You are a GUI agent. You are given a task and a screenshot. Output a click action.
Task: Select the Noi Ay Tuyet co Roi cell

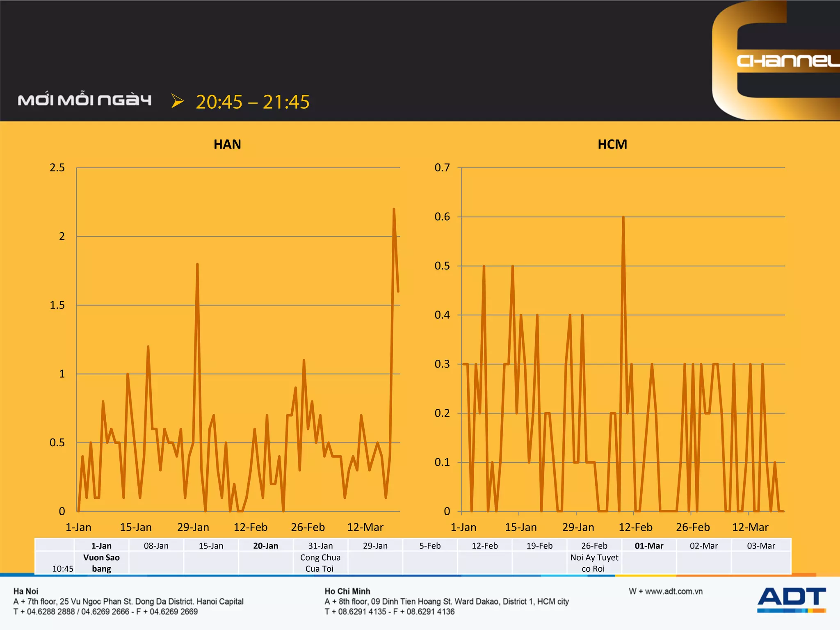coord(594,563)
